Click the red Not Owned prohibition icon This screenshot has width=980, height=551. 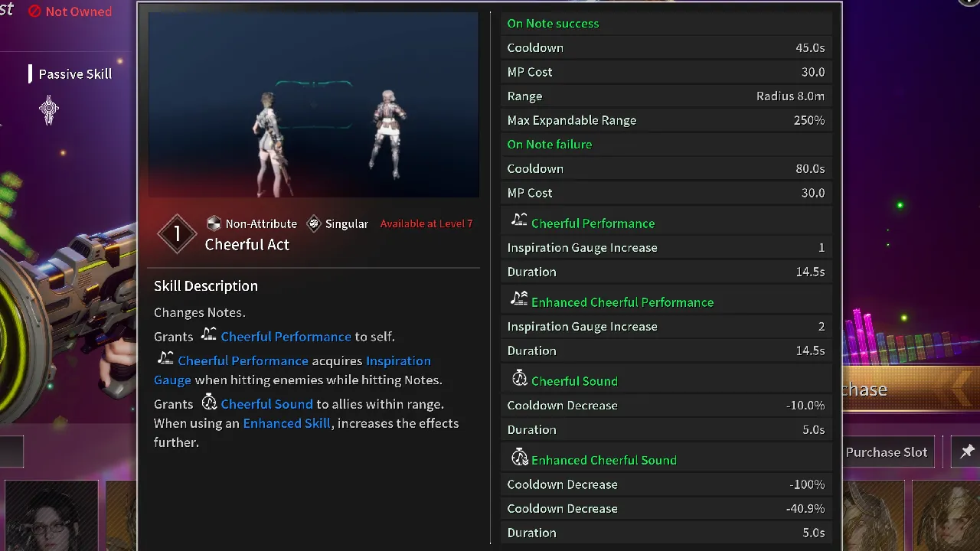[x=34, y=11]
